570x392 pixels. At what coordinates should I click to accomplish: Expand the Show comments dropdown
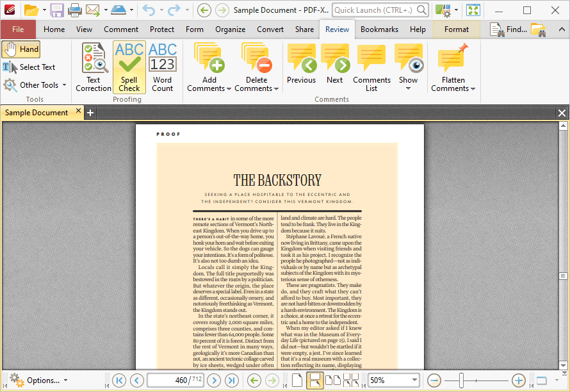point(408,88)
